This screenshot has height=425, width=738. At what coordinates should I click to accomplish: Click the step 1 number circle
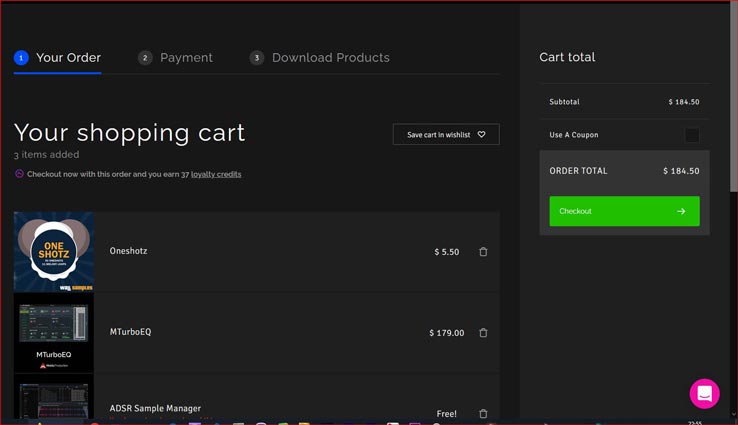coord(21,58)
